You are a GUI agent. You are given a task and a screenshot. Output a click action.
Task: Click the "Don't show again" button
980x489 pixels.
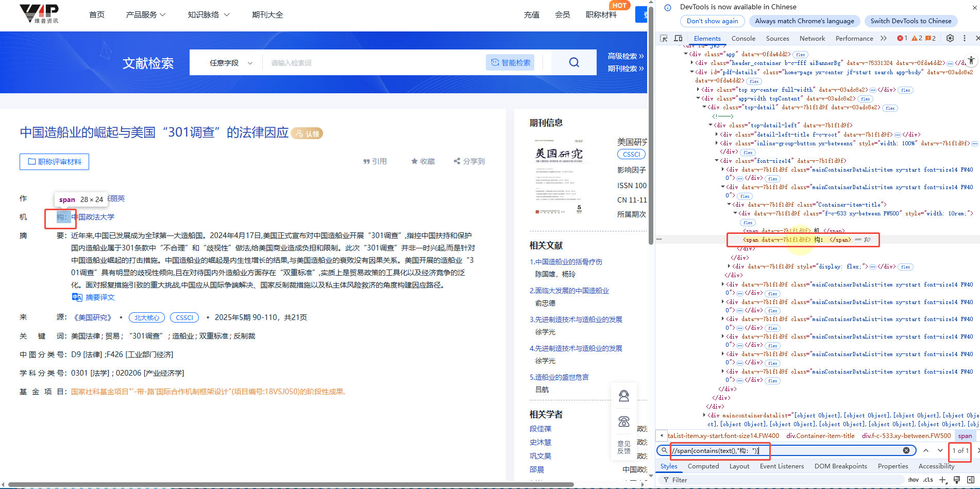pyautogui.click(x=712, y=21)
